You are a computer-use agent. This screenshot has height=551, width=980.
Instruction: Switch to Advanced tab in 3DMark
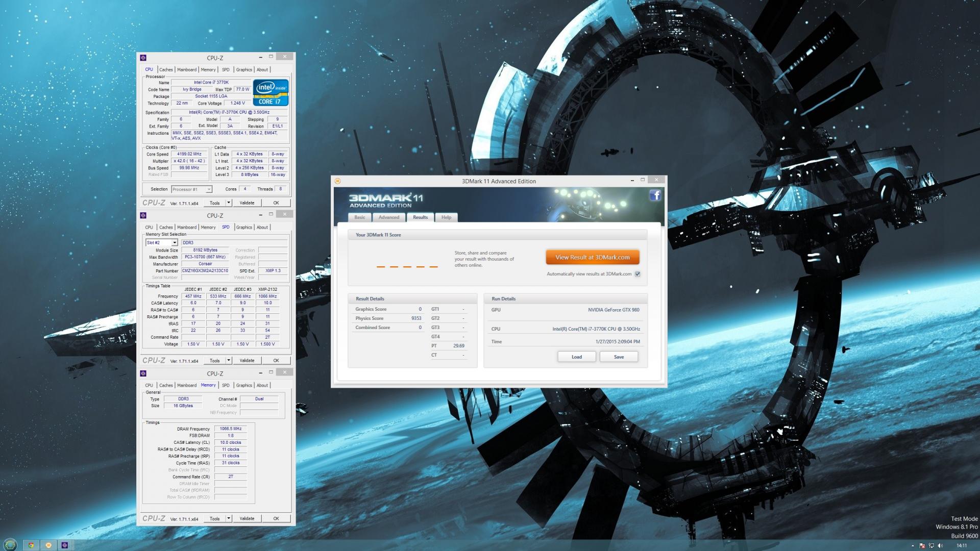click(388, 217)
